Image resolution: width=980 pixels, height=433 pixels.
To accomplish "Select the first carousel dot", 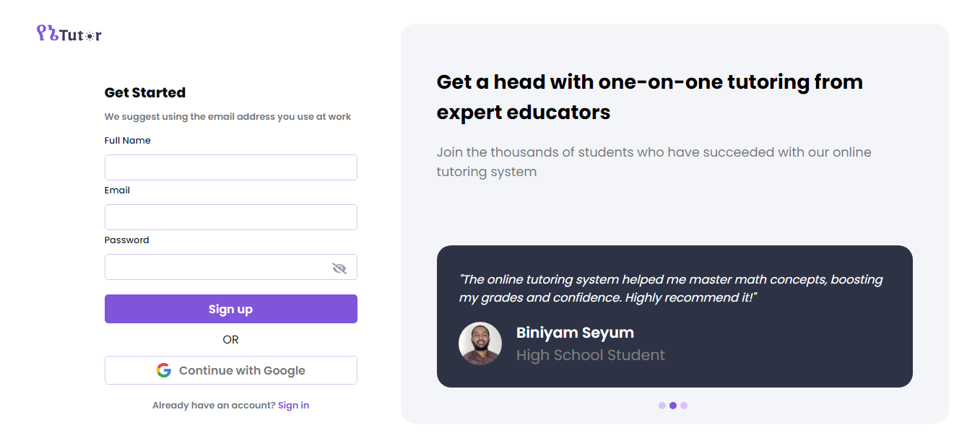I will pyautogui.click(x=662, y=405).
